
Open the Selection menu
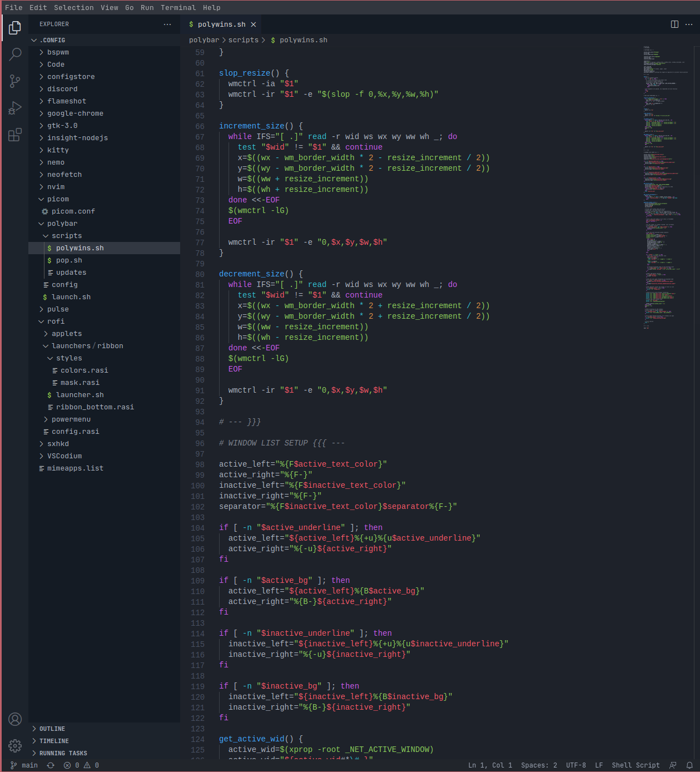coord(73,7)
